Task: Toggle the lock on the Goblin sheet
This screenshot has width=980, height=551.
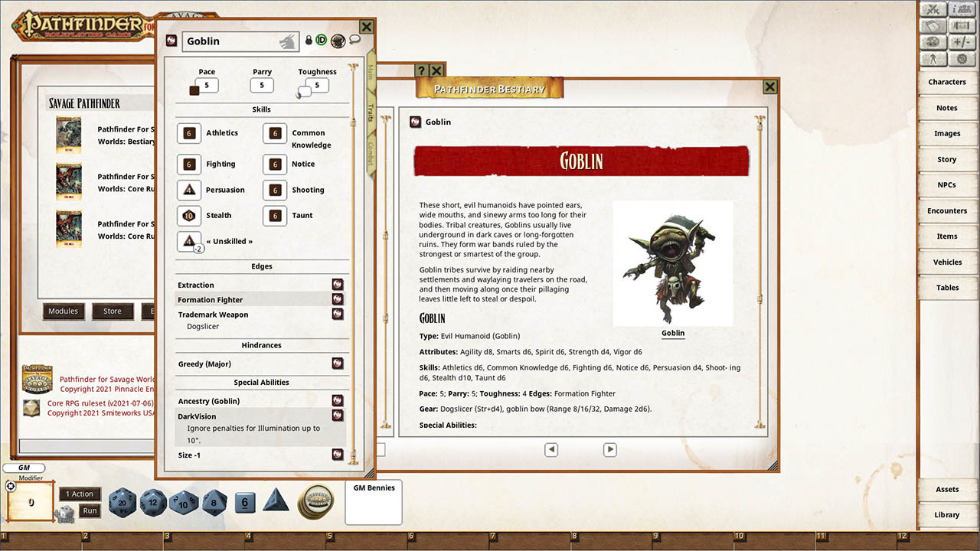Action: click(309, 41)
